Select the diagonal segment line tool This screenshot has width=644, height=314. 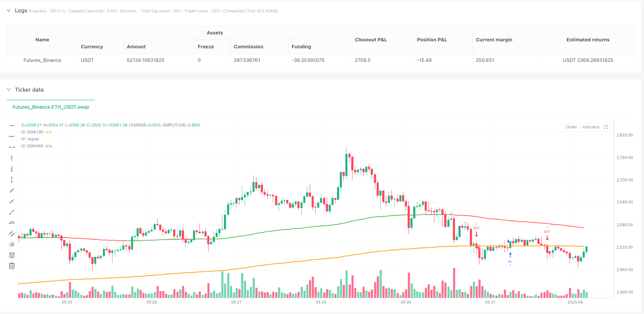[12, 212]
